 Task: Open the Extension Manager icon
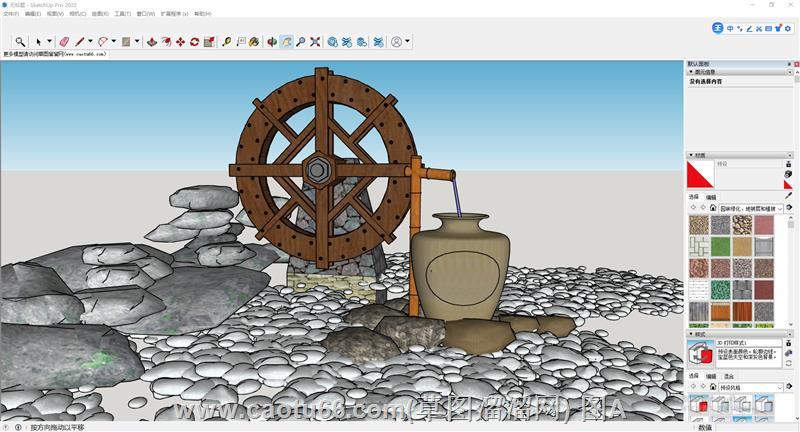point(379,42)
